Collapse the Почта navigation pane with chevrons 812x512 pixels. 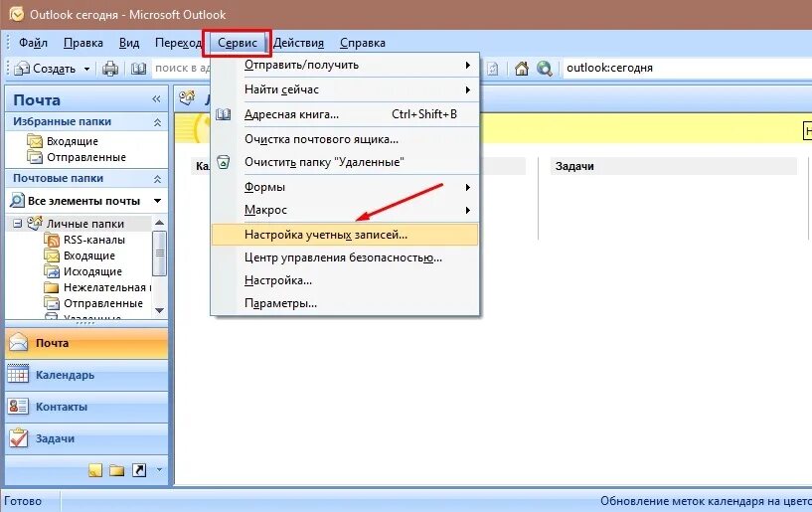coord(156,99)
